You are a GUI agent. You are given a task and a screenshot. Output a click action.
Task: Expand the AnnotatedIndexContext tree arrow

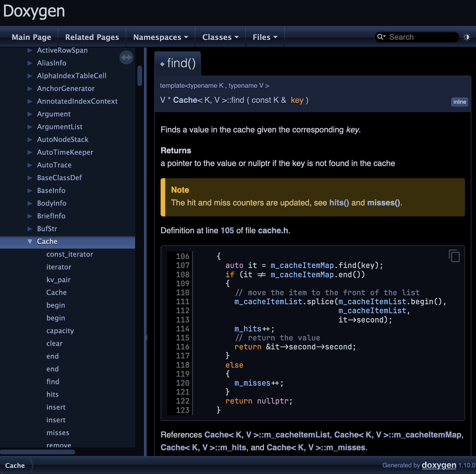30,101
